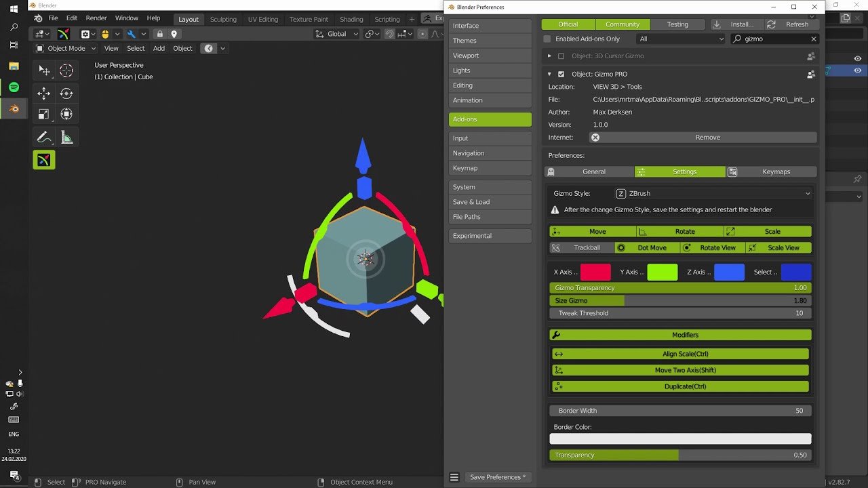Select the Gizmo PRO tool in toolbar
The image size is (868, 488).
[x=44, y=160]
